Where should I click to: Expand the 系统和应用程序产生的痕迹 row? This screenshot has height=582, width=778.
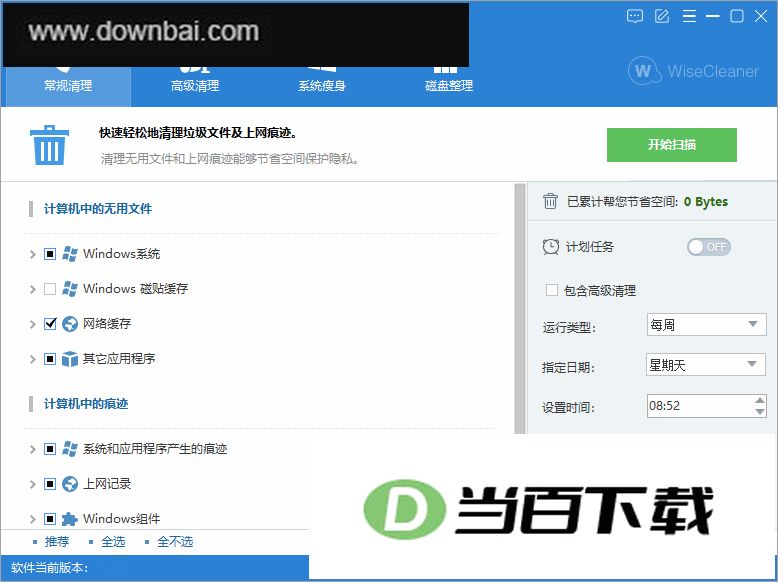tap(33, 449)
